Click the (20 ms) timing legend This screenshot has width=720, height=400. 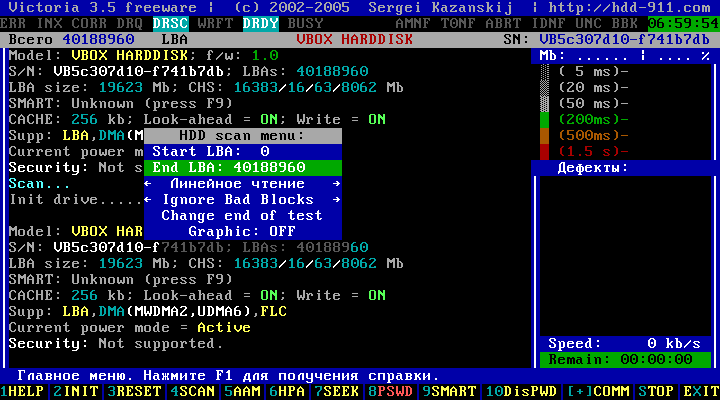coord(593,88)
